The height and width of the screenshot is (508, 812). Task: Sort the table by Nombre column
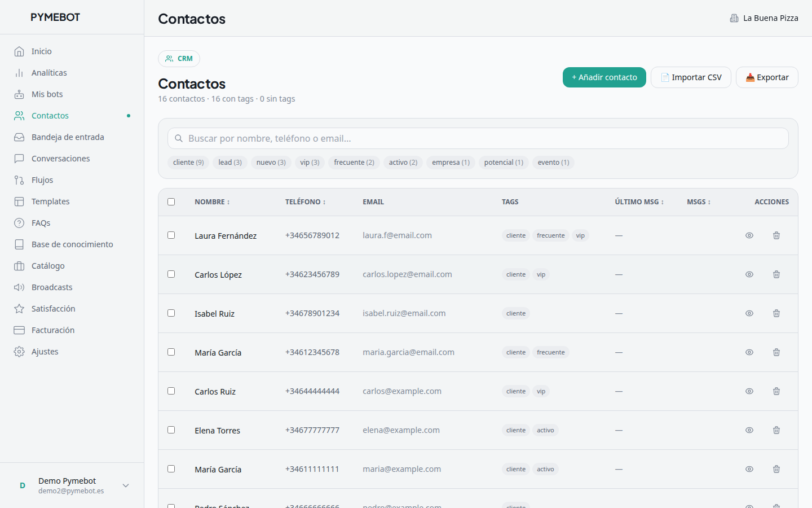coord(212,202)
